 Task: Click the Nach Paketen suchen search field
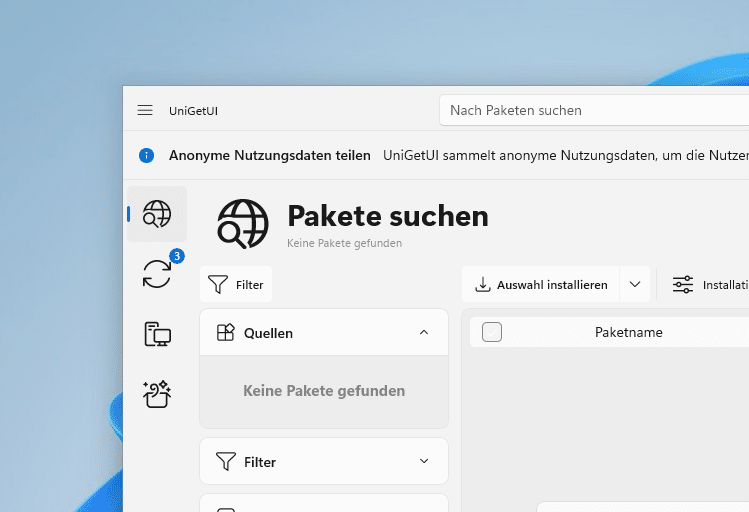coord(594,110)
